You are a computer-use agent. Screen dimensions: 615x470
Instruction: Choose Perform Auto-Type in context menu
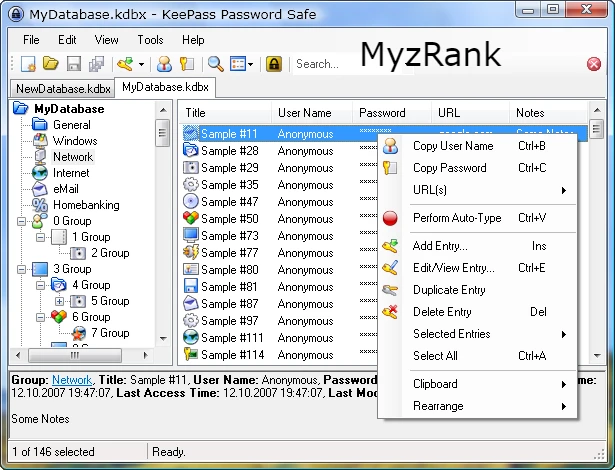coord(477,218)
